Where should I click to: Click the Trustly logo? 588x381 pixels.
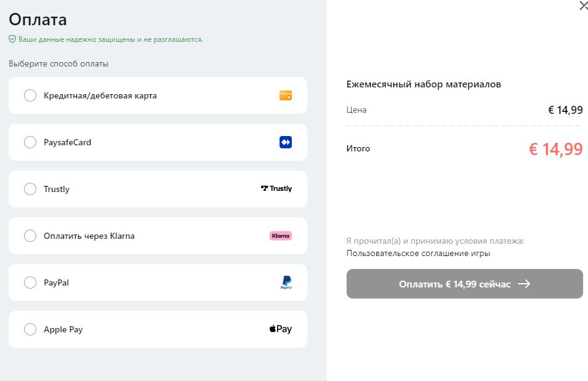tap(276, 189)
